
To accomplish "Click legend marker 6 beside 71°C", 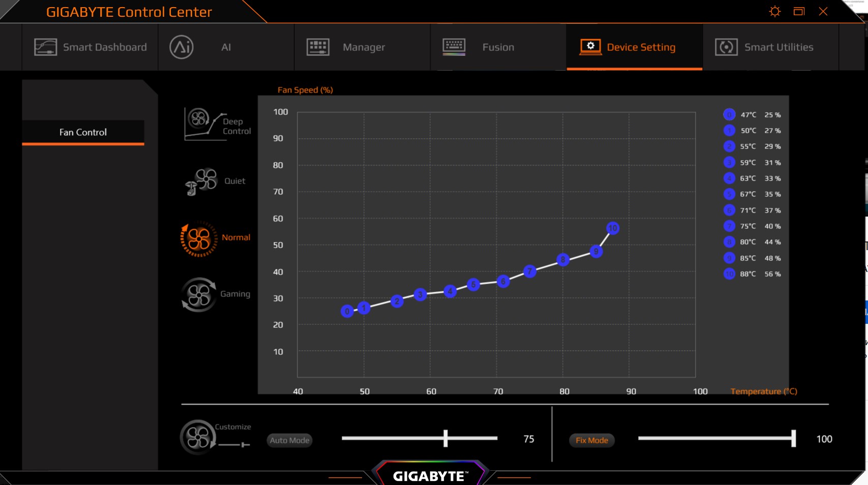I will (729, 210).
